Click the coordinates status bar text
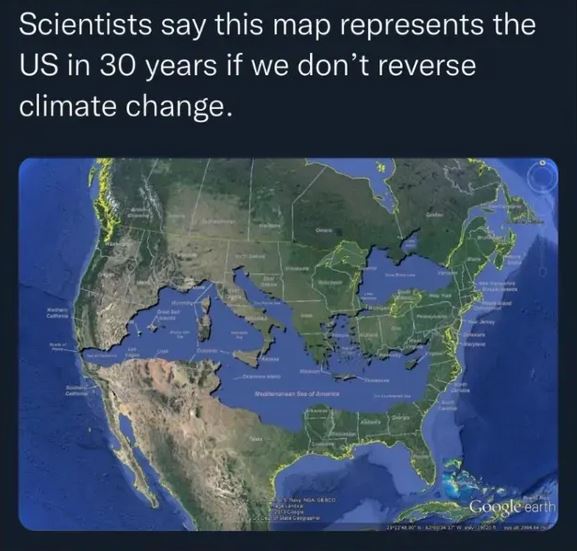The height and width of the screenshot is (551, 577). pos(468,527)
